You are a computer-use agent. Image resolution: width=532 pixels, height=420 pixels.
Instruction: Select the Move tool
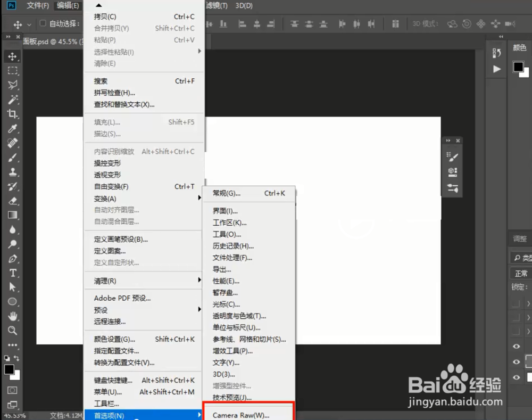coord(12,56)
